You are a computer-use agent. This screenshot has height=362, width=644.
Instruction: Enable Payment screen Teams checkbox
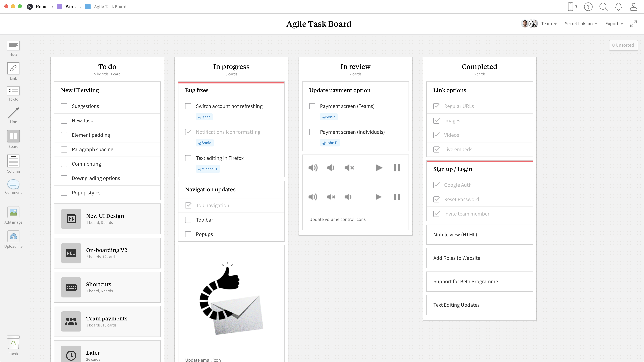(x=312, y=106)
